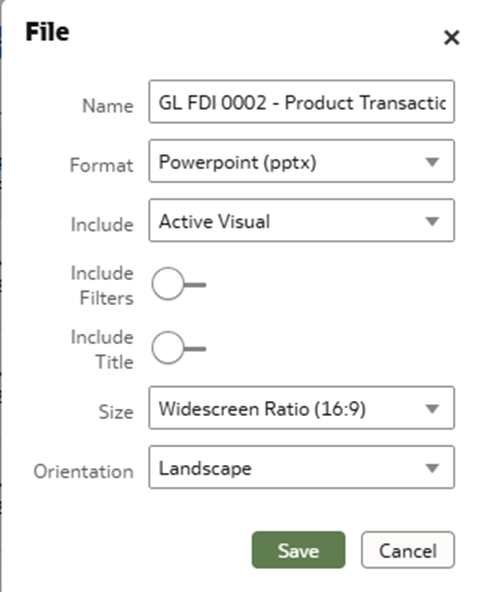Screen dimensions: 480x592
Task: Click the Name label text
Action: coord(108,106)
